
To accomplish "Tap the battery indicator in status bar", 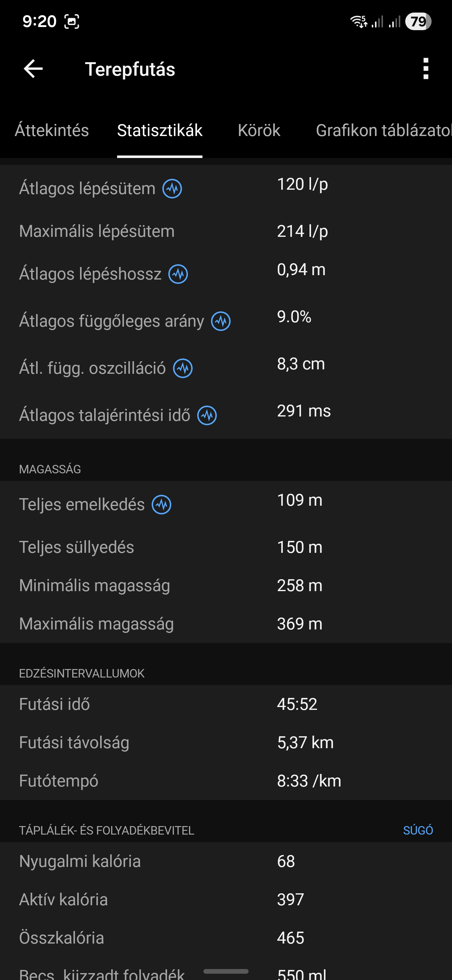I will point(418,21).
